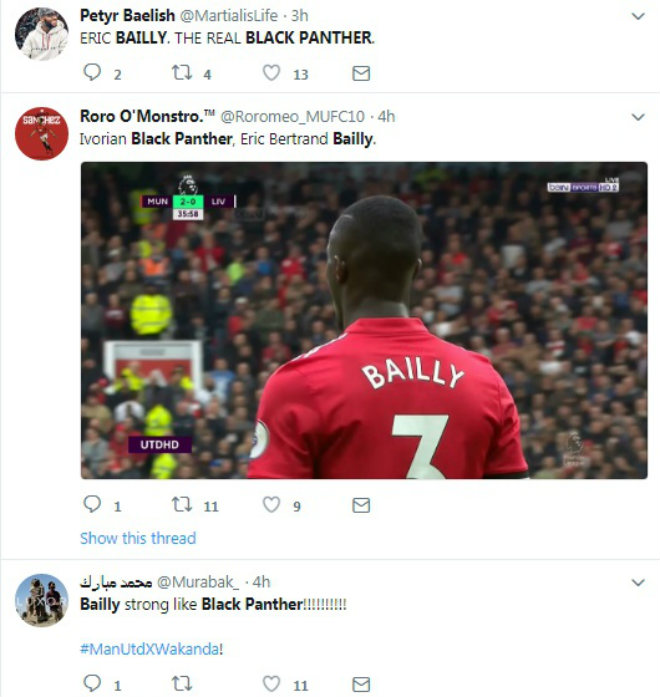Reply to Roro O'Monstro's tweet

[92, 504]
